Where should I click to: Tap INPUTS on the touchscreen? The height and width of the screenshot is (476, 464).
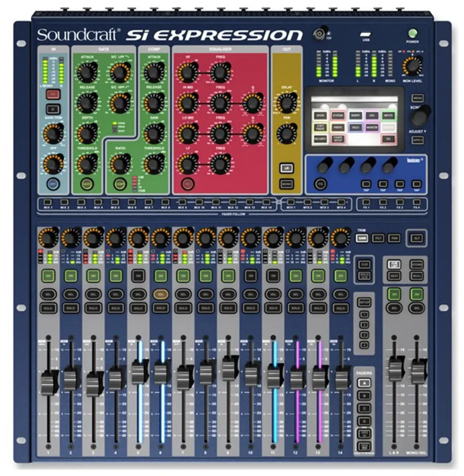388,115
